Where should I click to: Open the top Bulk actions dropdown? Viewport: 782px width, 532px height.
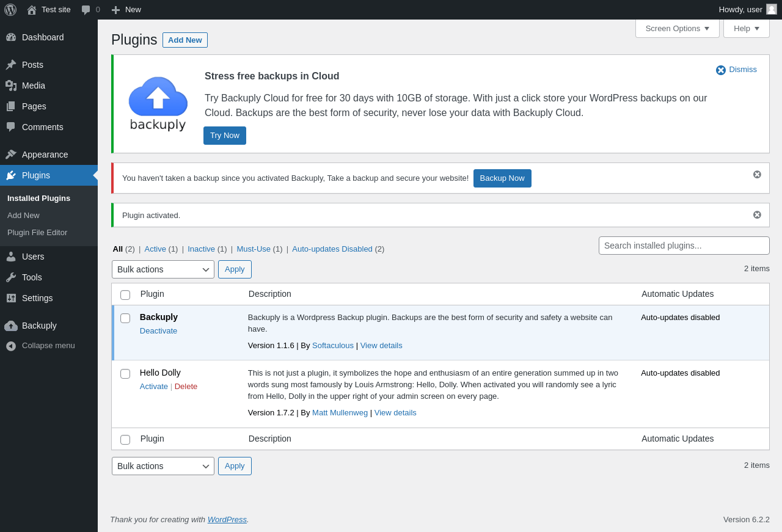coord(163,269)
